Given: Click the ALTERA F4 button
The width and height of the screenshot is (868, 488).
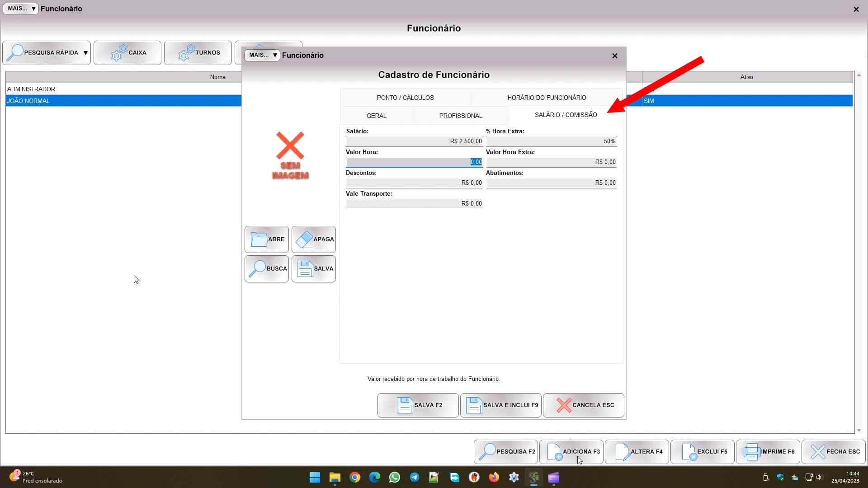Looking at the screenshot, I should pyautogui.click(x=637, y=452).
